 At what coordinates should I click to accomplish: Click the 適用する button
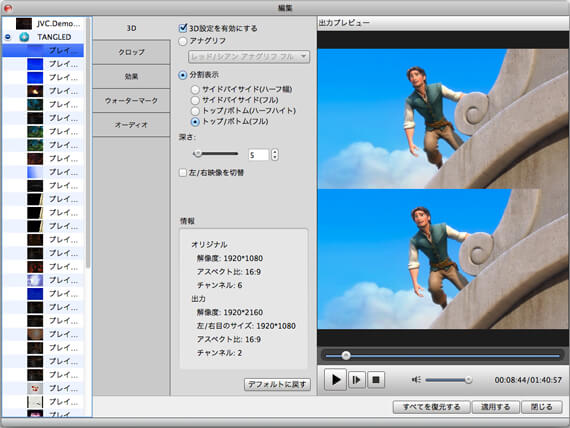tap(496, 407)
